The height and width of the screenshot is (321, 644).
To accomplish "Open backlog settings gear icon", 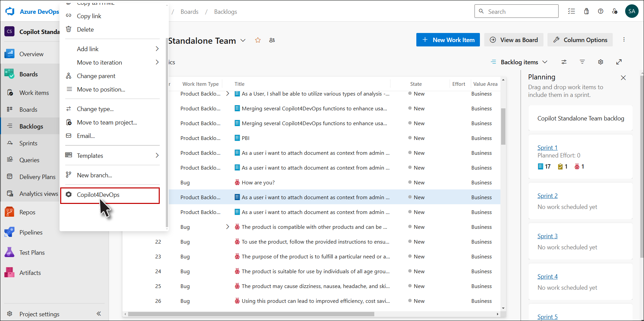I will pyautogui.click(x=601, y=62).
